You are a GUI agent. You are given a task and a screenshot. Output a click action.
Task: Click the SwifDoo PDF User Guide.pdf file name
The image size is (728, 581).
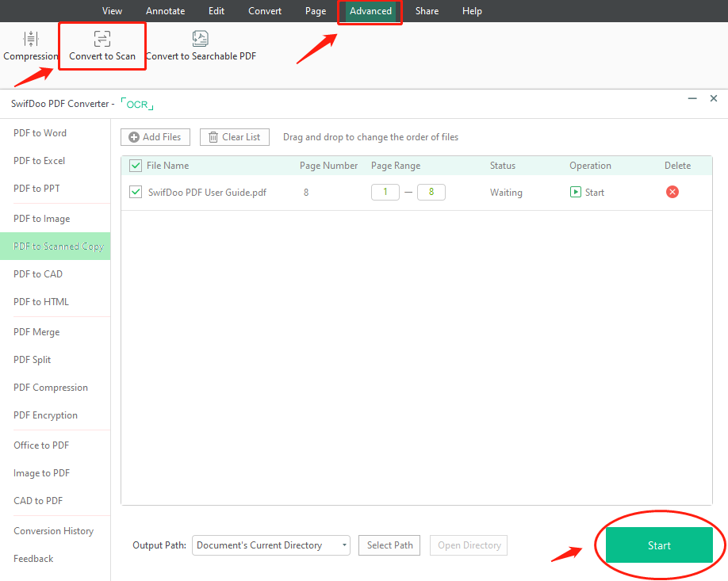coord(207,193)
